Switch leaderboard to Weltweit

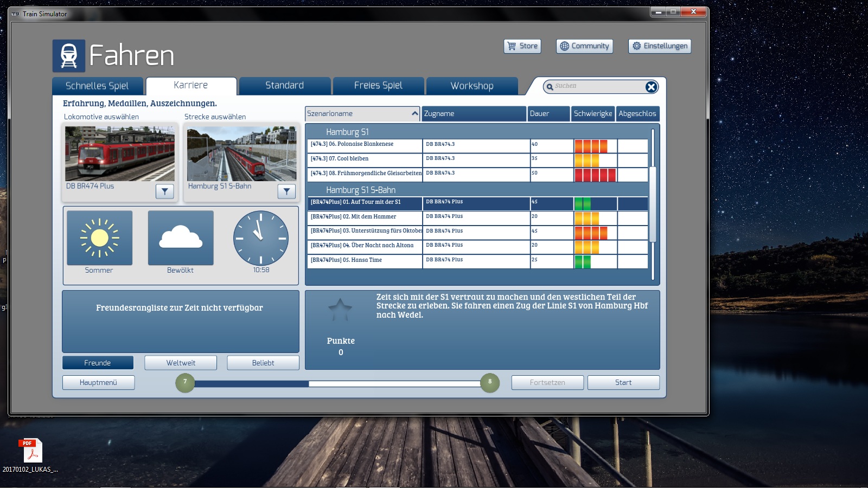coord(181,363)
